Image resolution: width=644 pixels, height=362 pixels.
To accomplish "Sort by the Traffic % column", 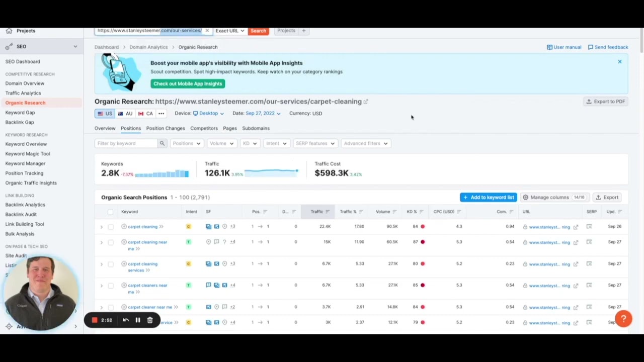I will (351, 212).
